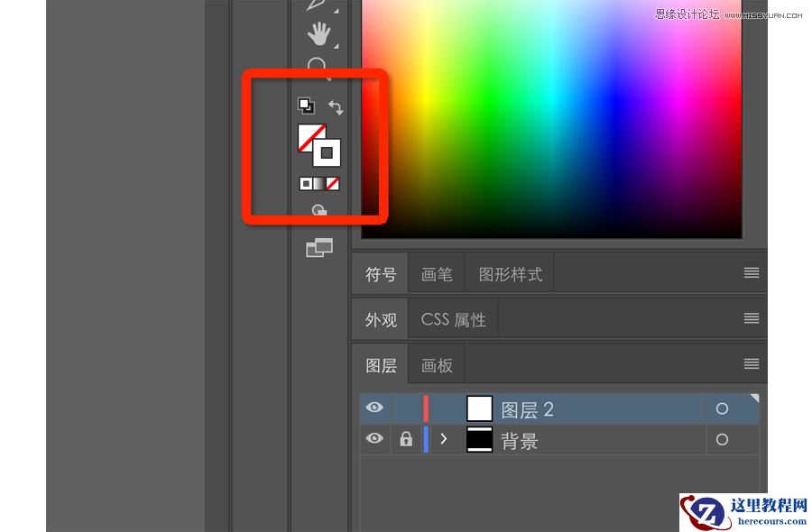Click the target circle for 图层 2
This screenshot has height=532, width=812.
click(722, 408)
